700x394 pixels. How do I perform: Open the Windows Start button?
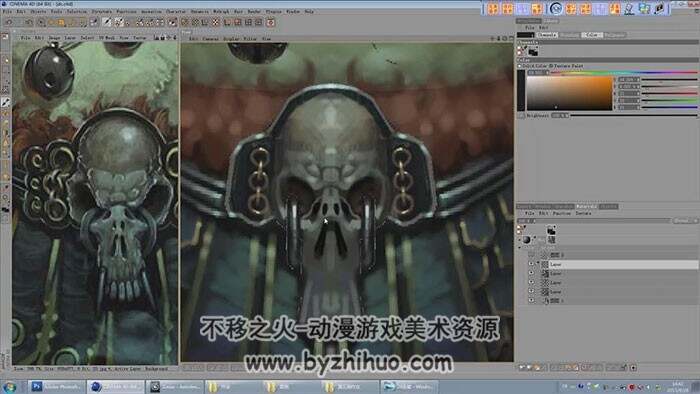coord(9,387)
